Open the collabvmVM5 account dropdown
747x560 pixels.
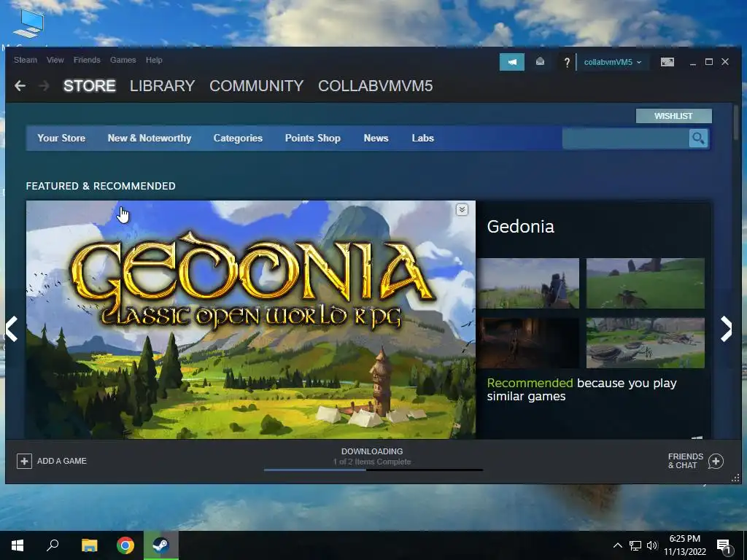pos(613,63)
